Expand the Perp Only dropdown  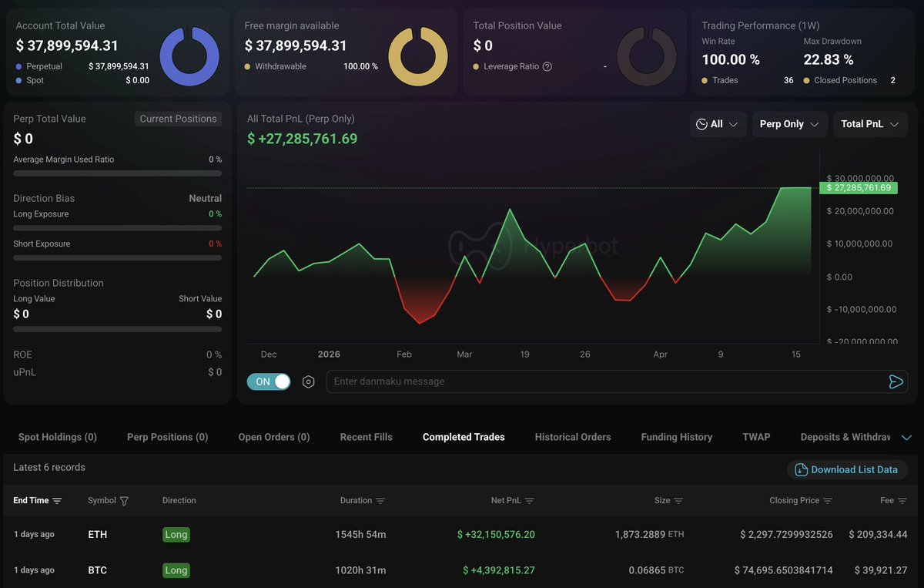[x=789, y=124]
